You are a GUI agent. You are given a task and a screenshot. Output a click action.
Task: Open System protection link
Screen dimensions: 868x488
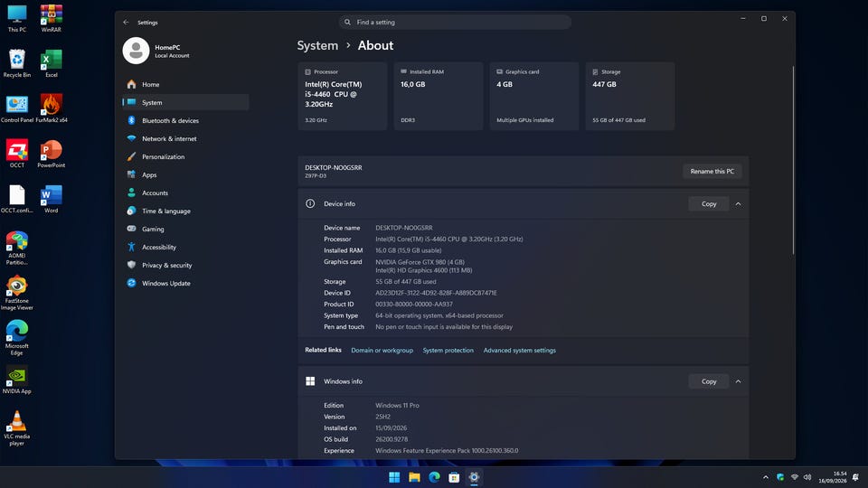[x=448, y=351]
